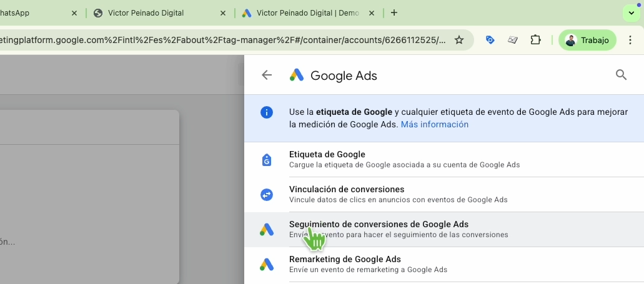Switch to the WhatsApp tab
This screenshot has height=284, width=644.
(39, 13)
